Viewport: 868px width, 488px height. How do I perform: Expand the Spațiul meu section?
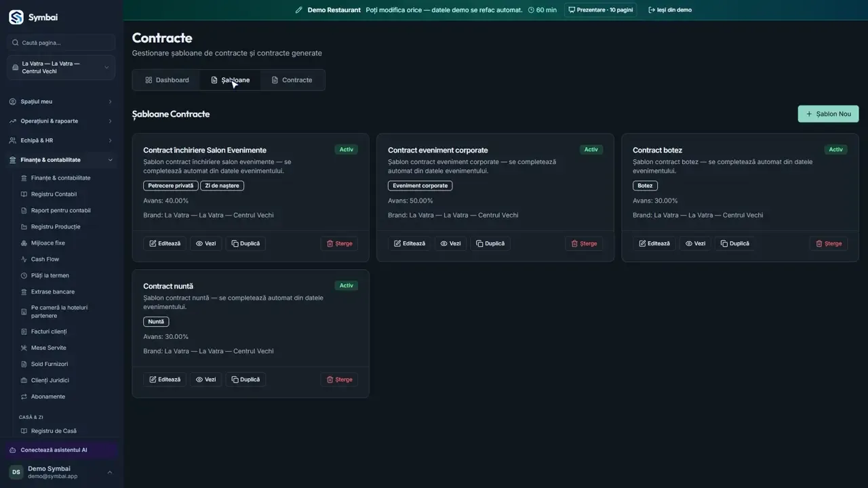coord(61,102)
